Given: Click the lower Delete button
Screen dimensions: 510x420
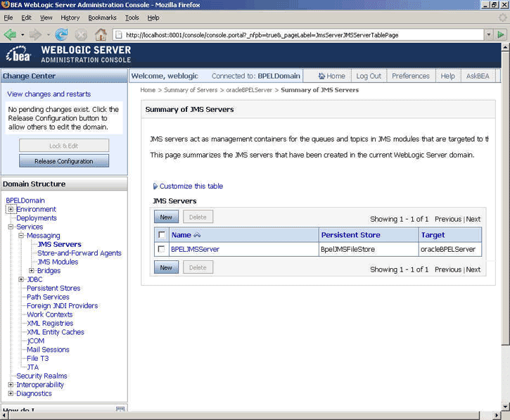Looking at the screenshot, I should 198,267.
